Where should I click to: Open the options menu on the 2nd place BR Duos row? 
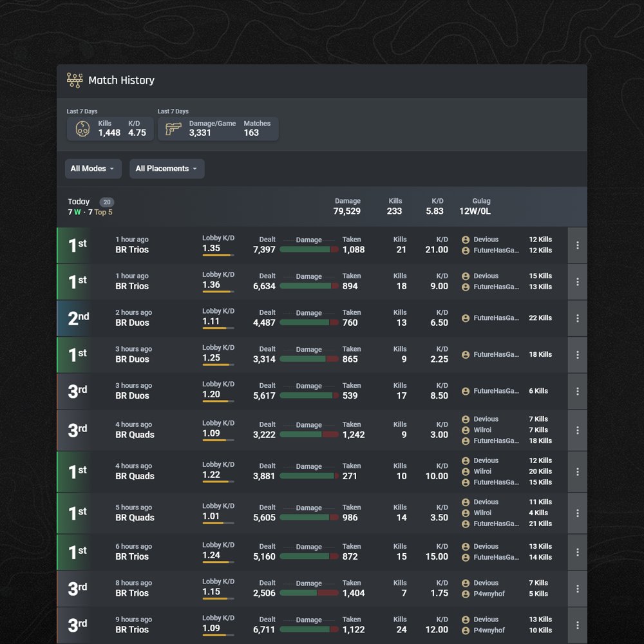[x=578, y=317]
